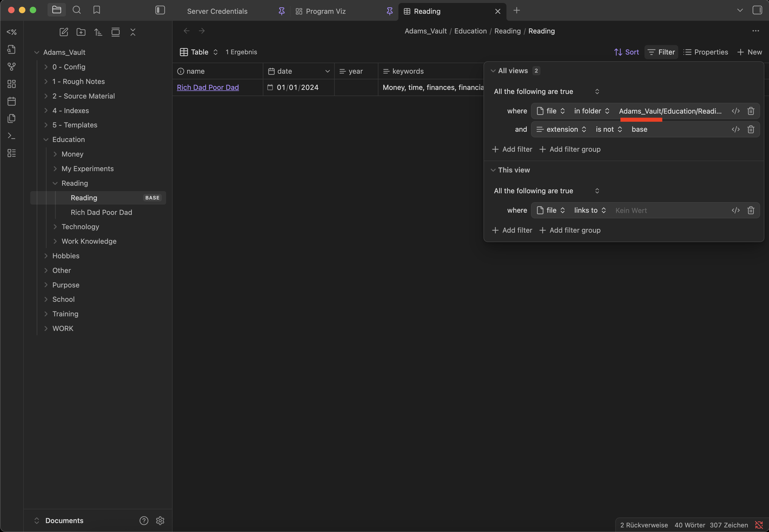This screenshot has width=769, height=532.
Task: Open the bookmarks icon in top bar
Action: point(97,10)
